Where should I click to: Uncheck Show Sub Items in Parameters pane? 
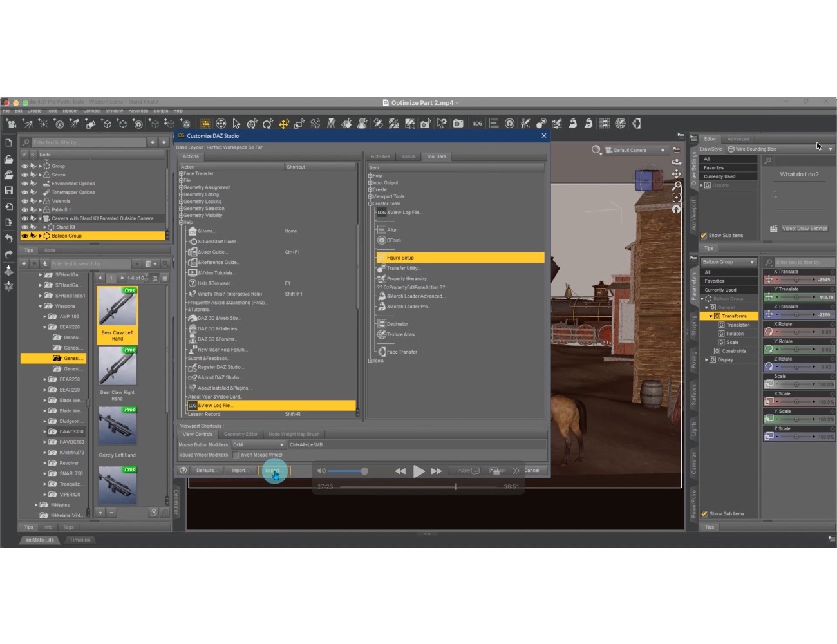pyautogui.click(x=704, y=514)
